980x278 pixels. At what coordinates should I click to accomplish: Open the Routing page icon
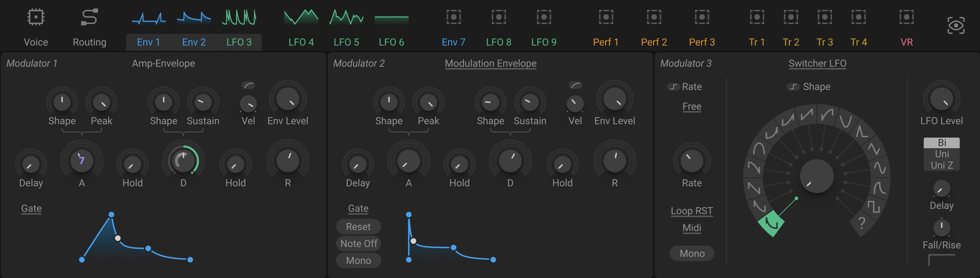click(89, 17)
